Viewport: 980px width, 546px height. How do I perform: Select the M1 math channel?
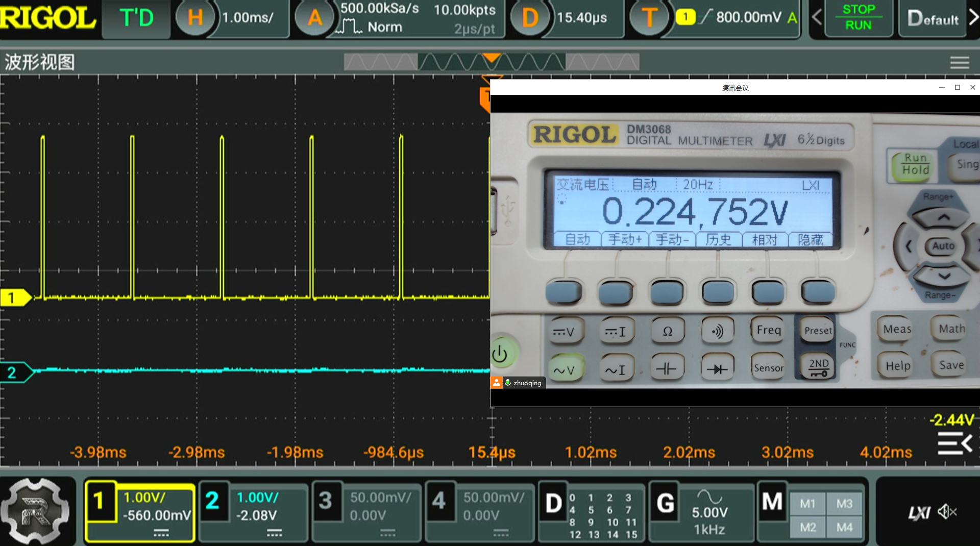click(807, 504)
